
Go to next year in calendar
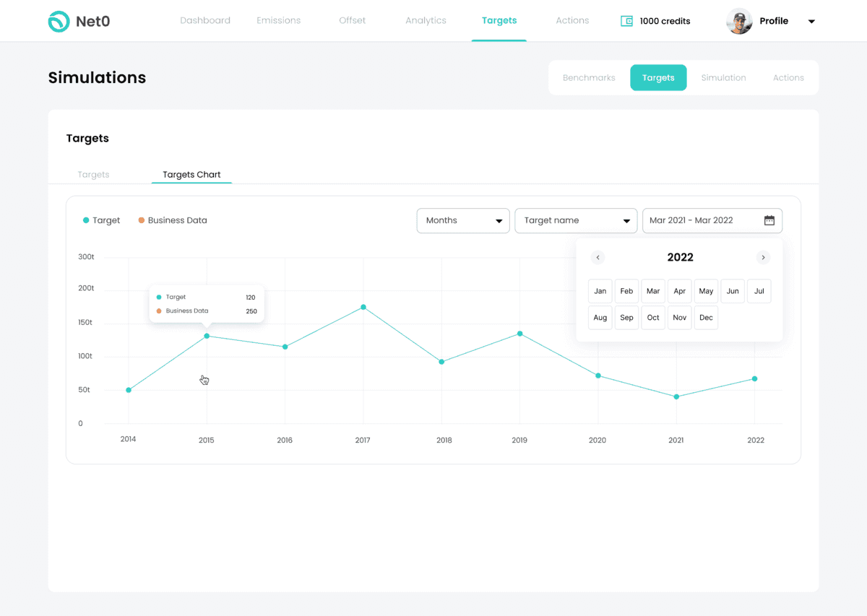point(763,258)
